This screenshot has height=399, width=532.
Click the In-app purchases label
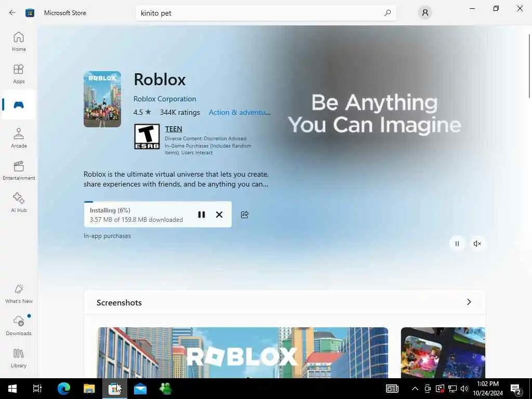click(x=107, y=236)
